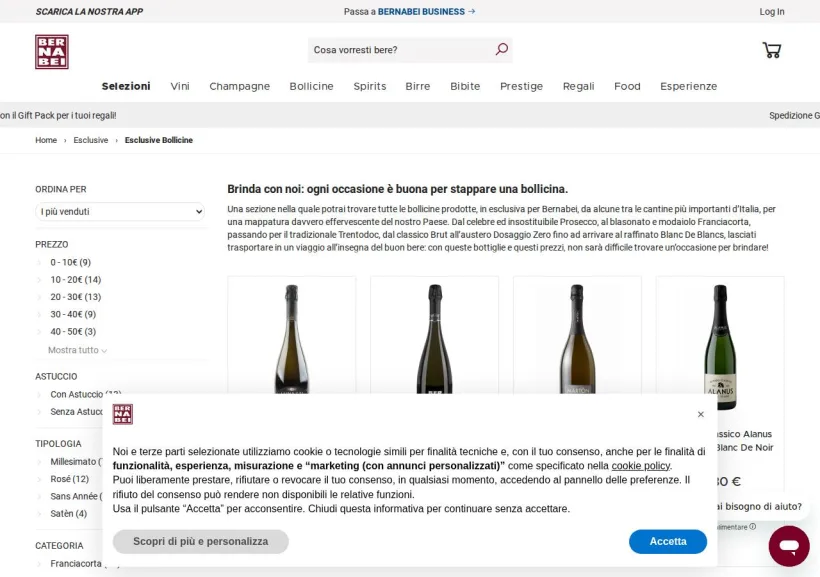Go to Esclusive breadcrumb
Screen dimensions: 820x577
[90, 140]
